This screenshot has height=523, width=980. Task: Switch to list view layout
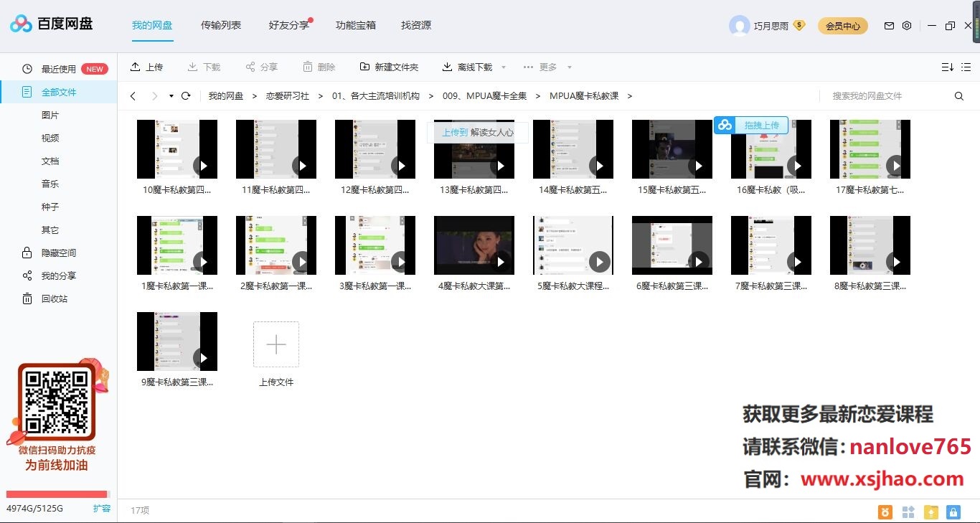pos(968,67)
